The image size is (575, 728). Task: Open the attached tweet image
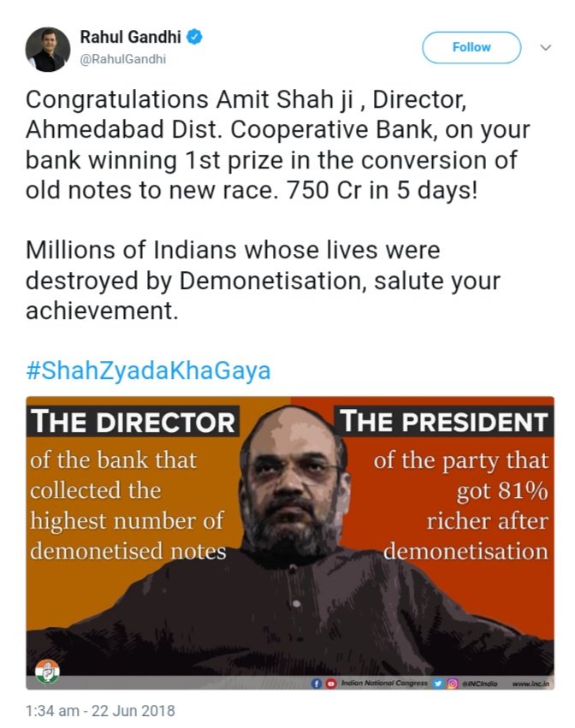[290, 542]
